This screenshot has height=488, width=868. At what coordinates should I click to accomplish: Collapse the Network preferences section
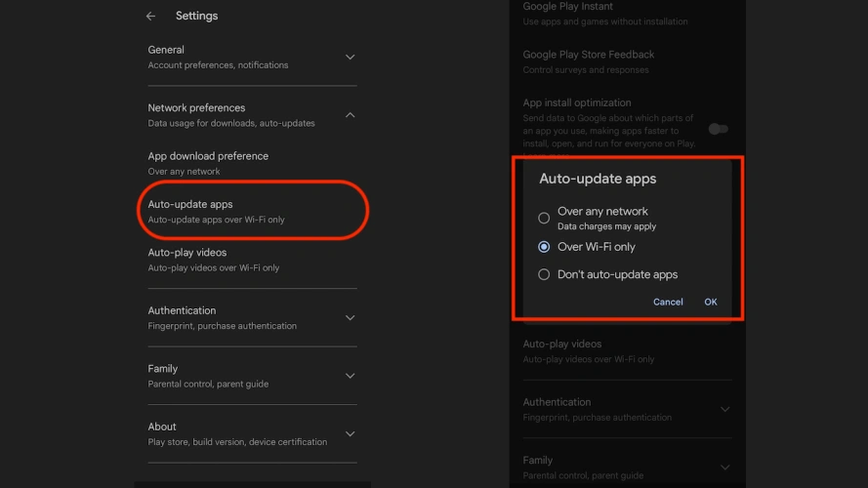click(x=350, y=115)
